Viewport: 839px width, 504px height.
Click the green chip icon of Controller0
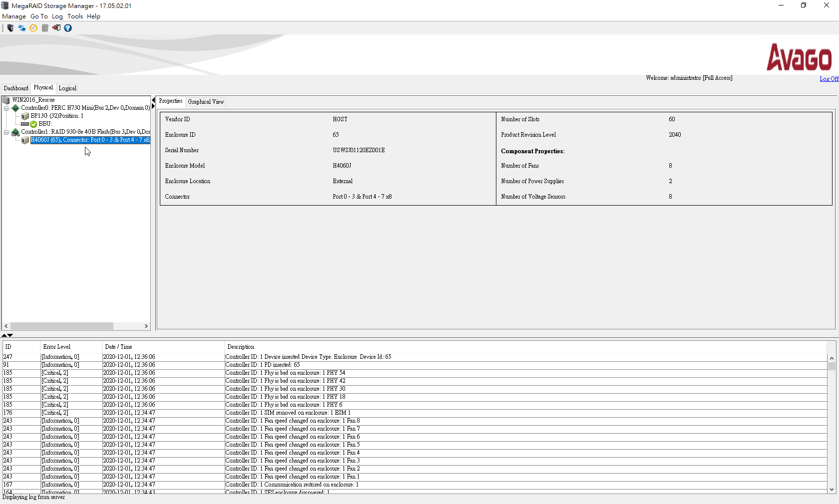pyautogui.click(x=15, y=108)
